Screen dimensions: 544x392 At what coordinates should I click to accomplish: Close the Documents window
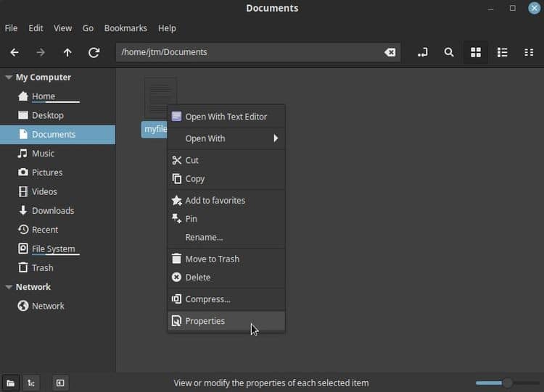coord(535,8)
